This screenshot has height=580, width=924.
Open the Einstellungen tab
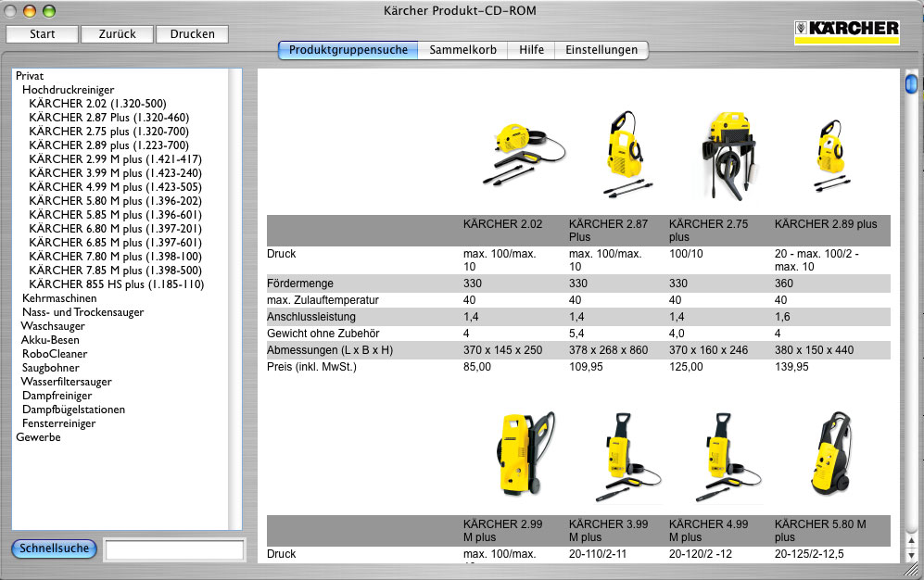pos(601,50)
